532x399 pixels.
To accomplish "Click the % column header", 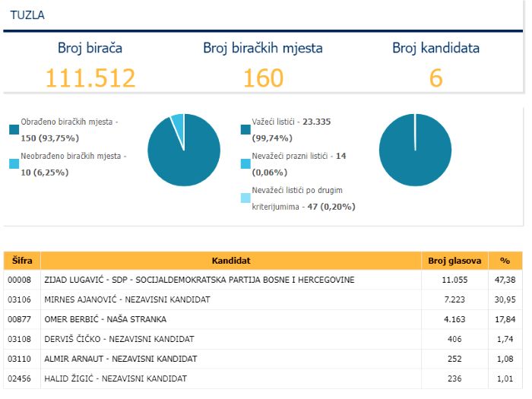I will click(x=505, y=261).
